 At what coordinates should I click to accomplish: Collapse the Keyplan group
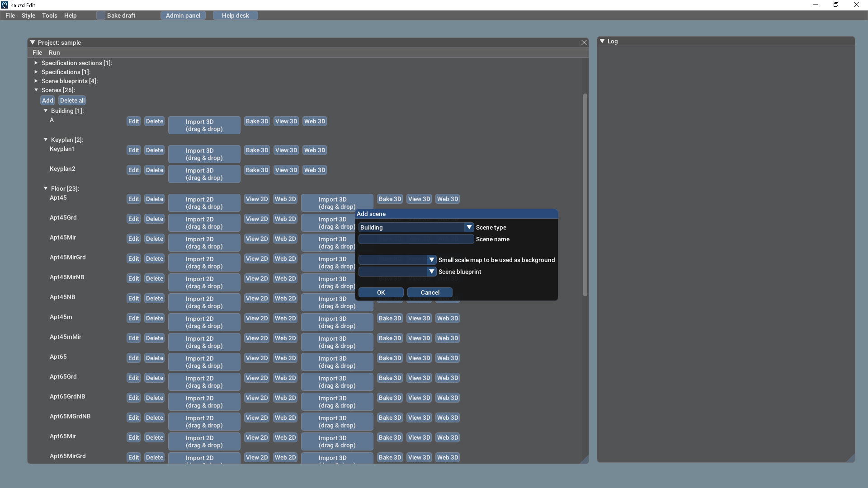[46, 140]
